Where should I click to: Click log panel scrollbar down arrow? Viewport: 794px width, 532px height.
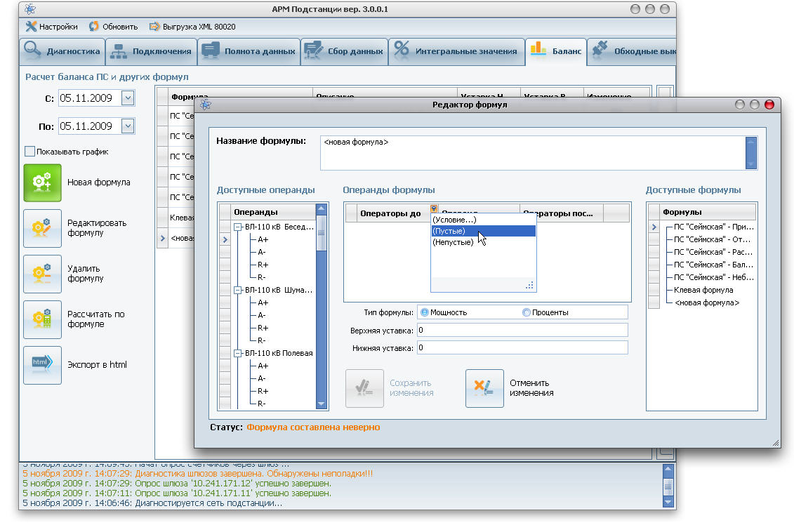(668, 502)
